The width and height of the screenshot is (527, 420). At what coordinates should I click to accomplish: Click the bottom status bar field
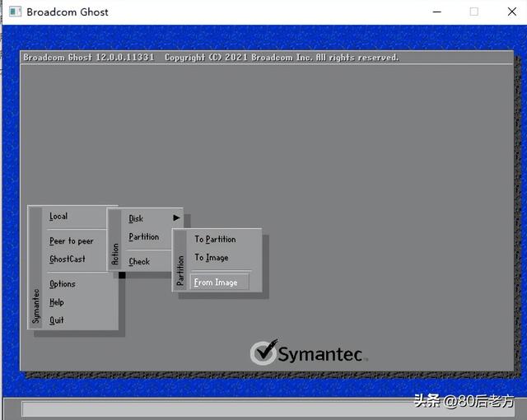268,409
